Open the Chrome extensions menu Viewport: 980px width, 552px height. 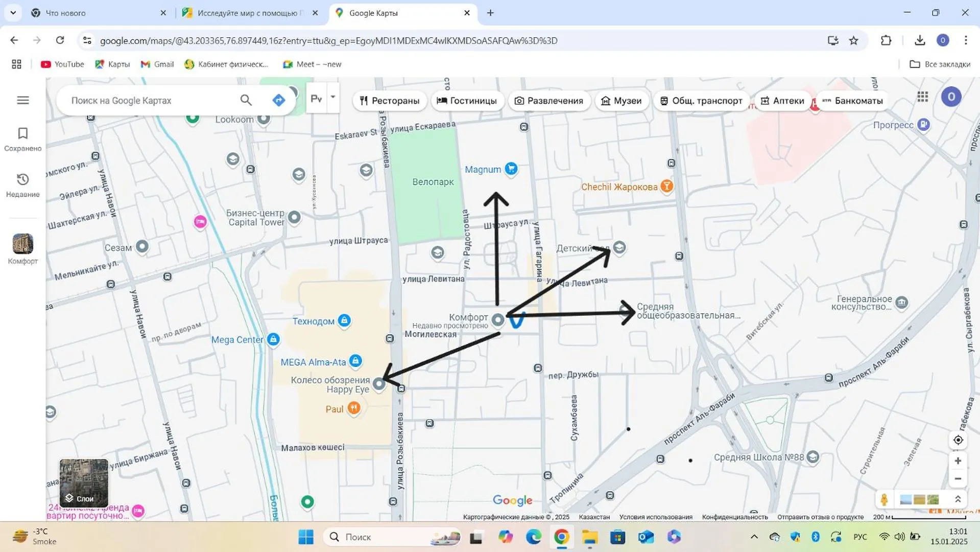(886, 40)
